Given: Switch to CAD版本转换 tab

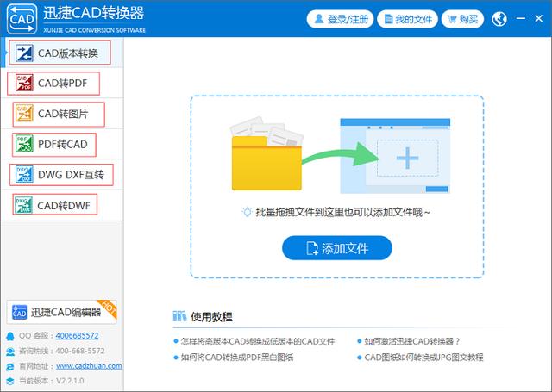Looking at the screenshot, I should tap(61, 53).
